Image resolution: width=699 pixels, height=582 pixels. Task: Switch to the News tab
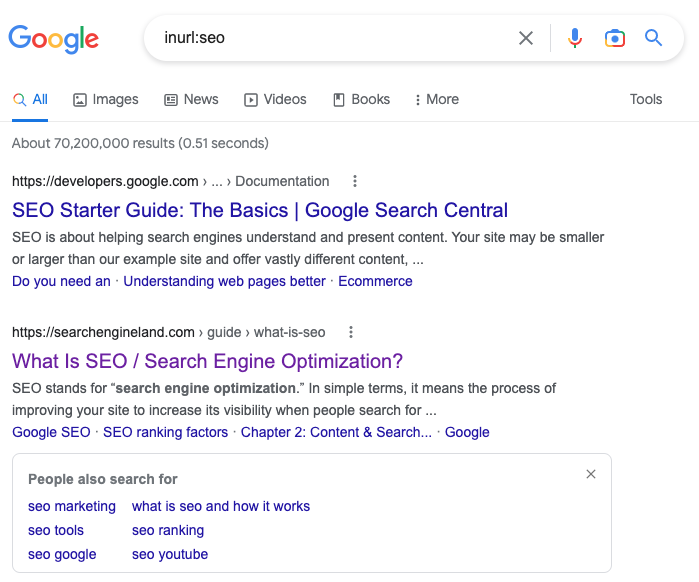coord(191,99)
